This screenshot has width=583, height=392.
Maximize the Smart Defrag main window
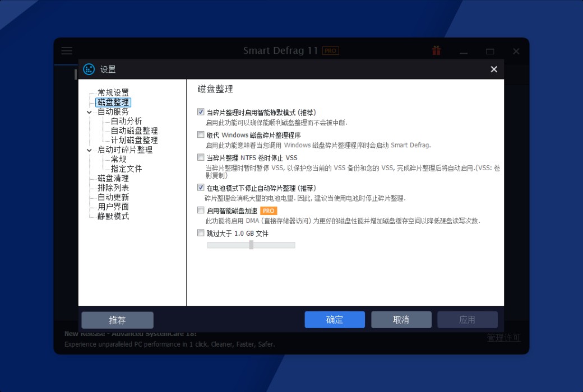click(x=490, y=52)
